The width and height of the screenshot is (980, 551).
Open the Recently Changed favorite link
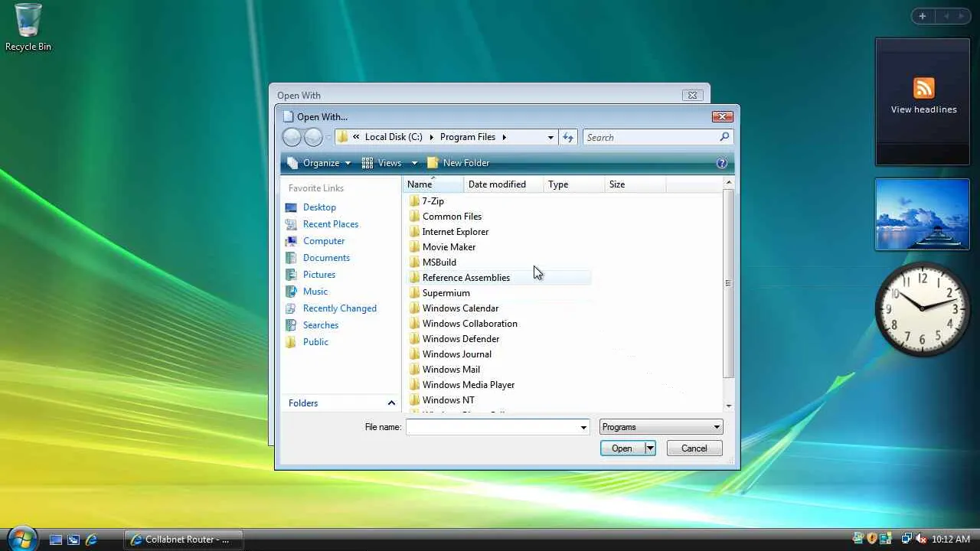point(340,308)
